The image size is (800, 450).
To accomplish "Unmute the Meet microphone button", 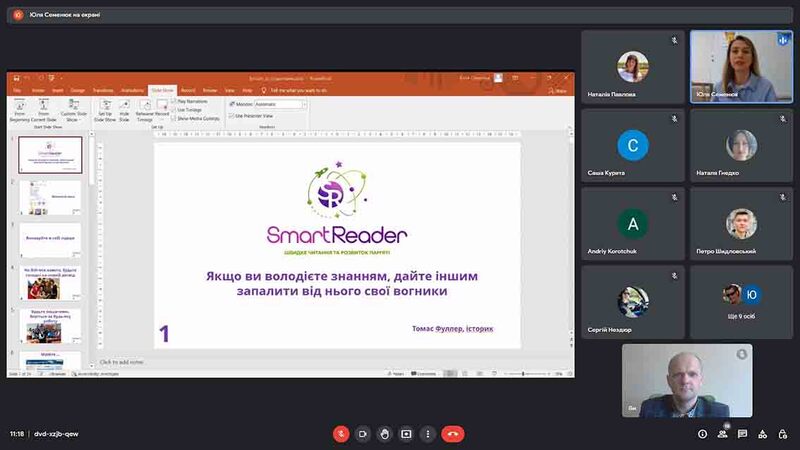I will (341, 434).
